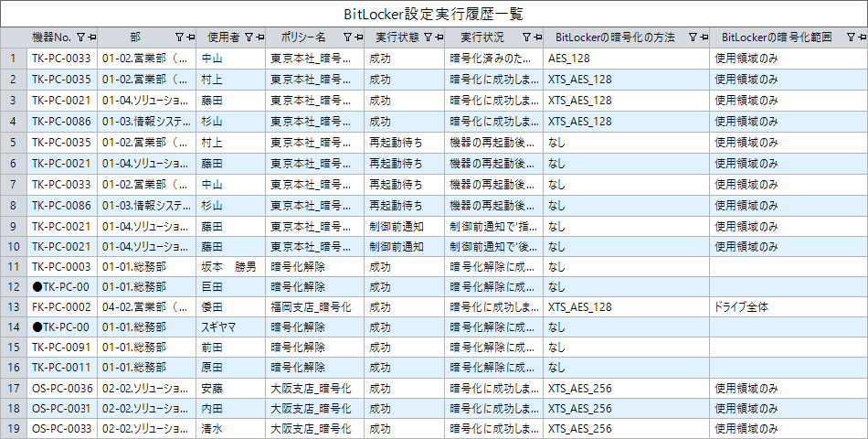Click the 部 column header label
Viewport: 868px width, 439px height.
coord(135,37)
